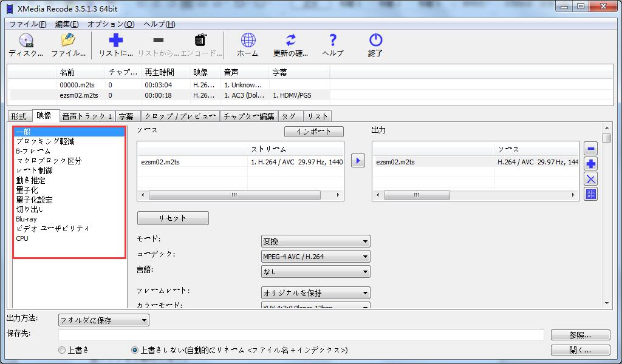Expand the カラーモード dropdown
The width and height of the screenshot is (622, 364).
(x=316, y=306)
